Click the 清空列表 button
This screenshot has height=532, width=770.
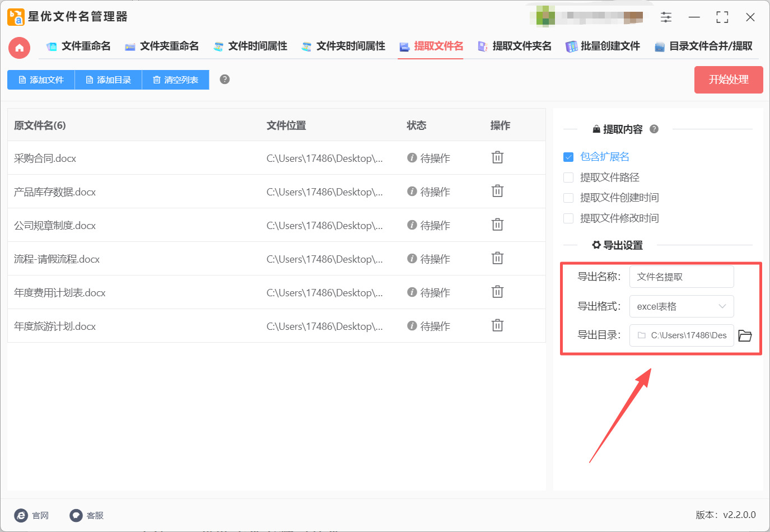point(175,80)
